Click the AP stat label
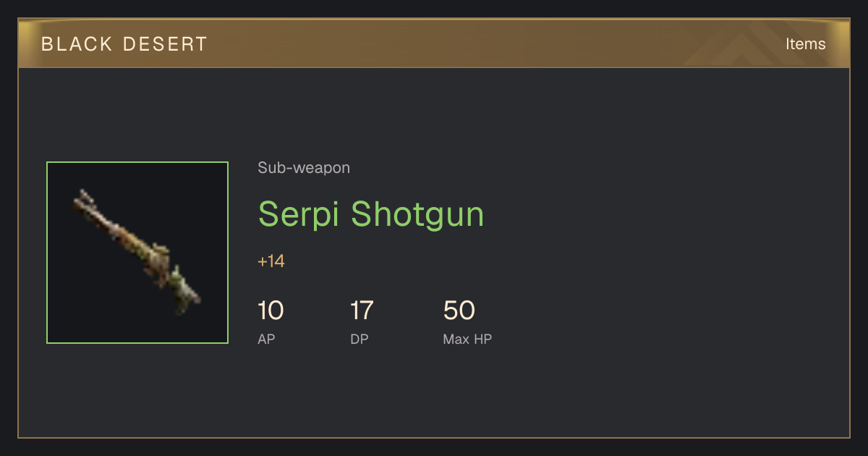This screenshot has width=868, height=456. [x=266, y=339]
